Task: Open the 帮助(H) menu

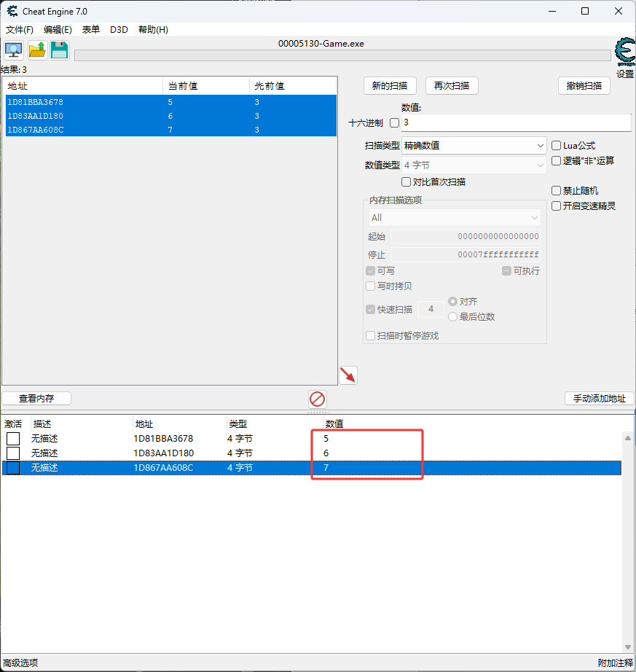Action: (x=153, y=30)
